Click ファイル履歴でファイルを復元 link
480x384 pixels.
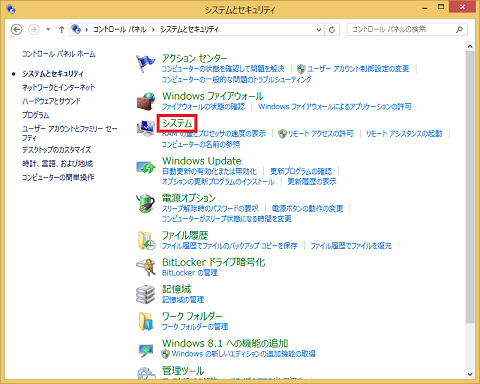[x=351, y=246]
